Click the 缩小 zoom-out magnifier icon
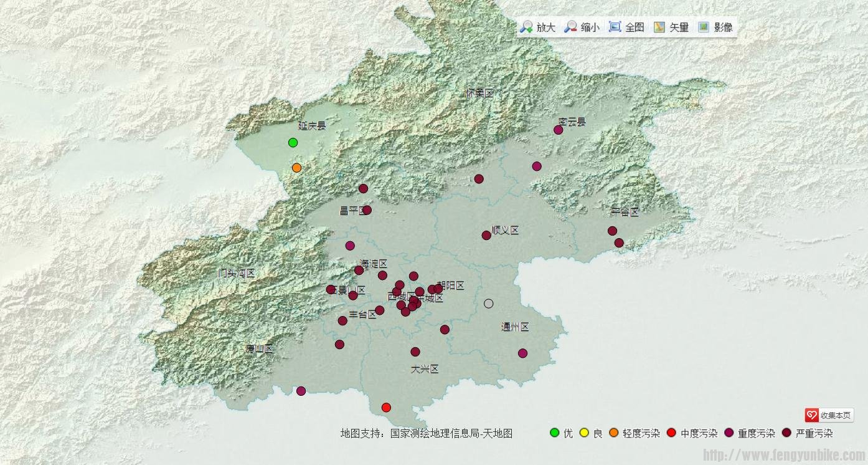The image size is (868, 465). click(570, 27)
